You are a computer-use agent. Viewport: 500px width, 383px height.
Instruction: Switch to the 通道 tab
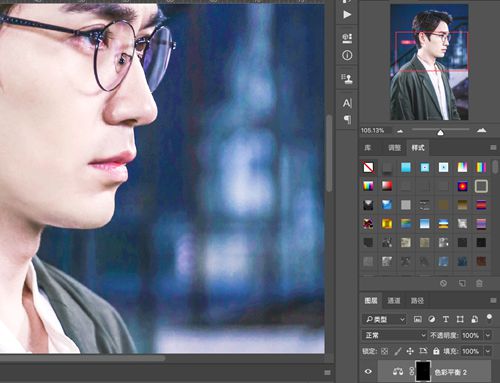pyautogui.click(x=394, y=301)
